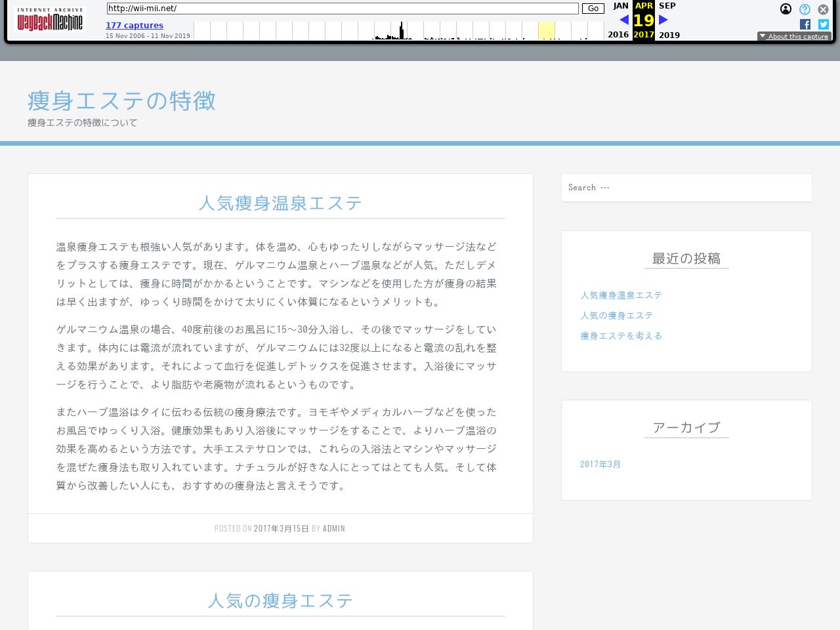Open the ADMIN author link

click(x=334, y=528)
